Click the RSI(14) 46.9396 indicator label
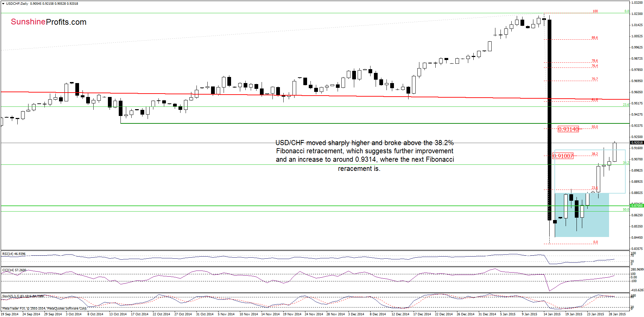 (x=14, y=254)
